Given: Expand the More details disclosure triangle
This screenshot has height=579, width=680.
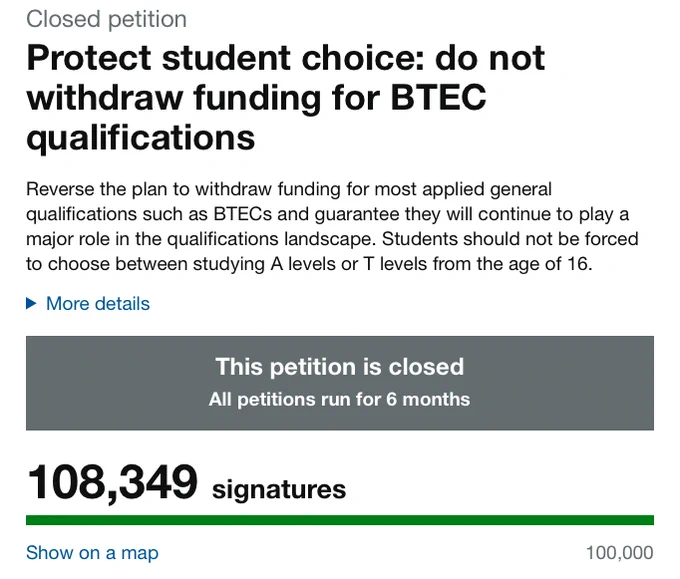Looking at the screenshot, I should (31, 304).
